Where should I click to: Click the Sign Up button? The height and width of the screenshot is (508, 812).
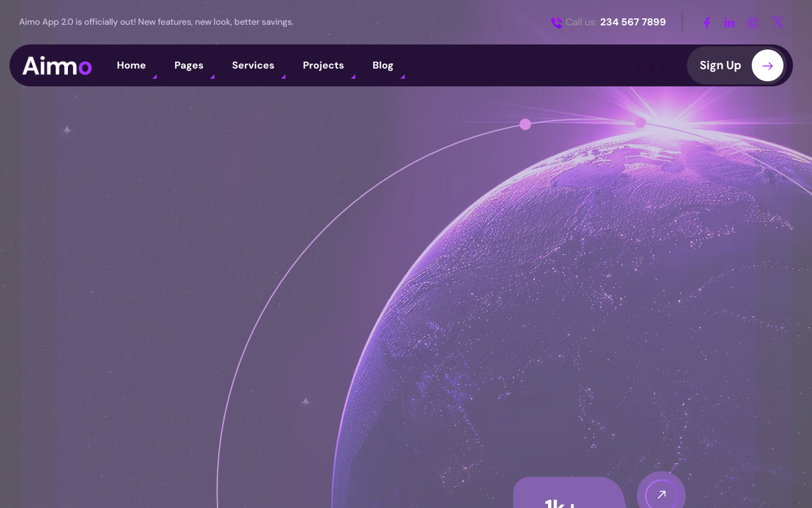[737, 65]
